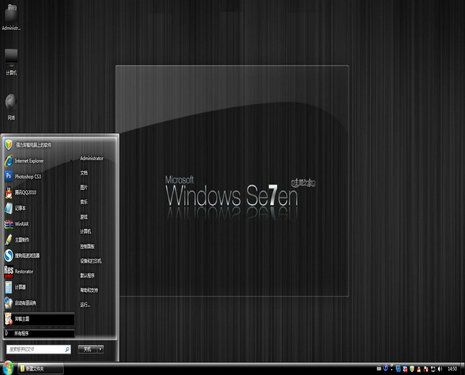Open the Administrator folder link in the Start menu
Screen dimensions: 465x375
click(x=92, y=158)
